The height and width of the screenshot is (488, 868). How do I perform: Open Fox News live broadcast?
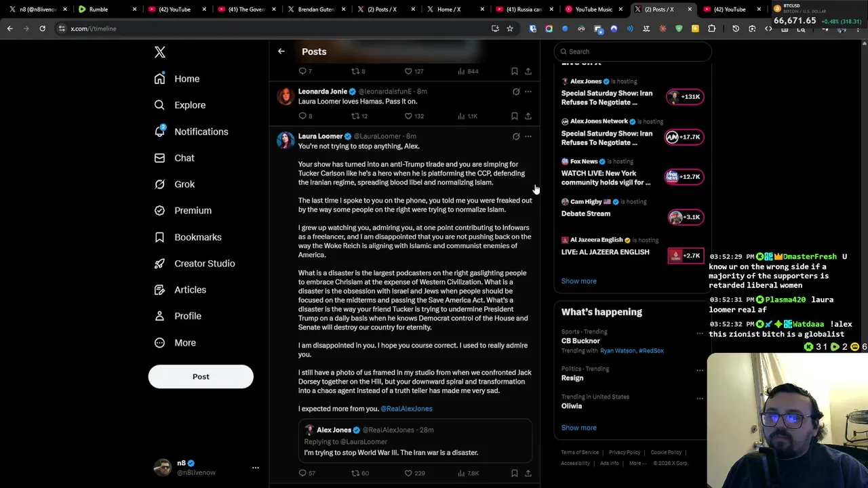point(633,173)
